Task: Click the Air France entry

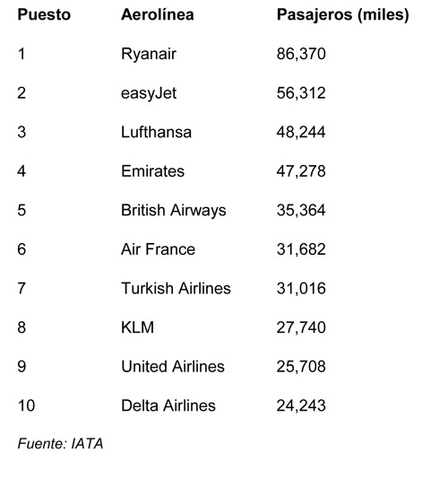Action: click(158, 249)
